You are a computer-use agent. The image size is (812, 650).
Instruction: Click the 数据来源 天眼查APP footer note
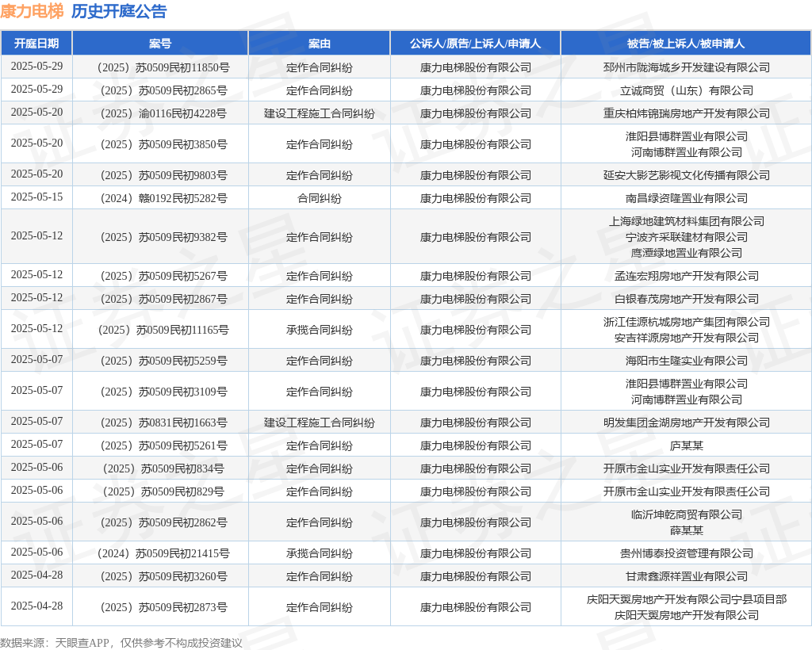pos(121,643)
